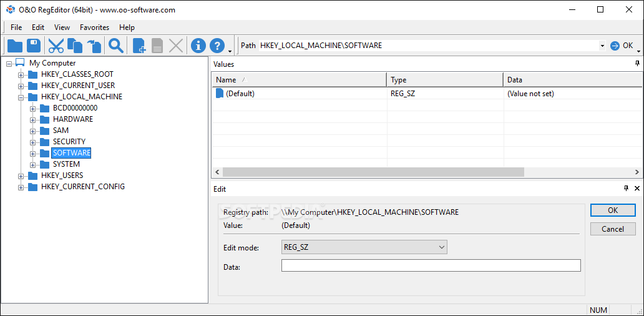Expand the SOFTWARE key node
The image size is (644, 316).
[33, 153]
